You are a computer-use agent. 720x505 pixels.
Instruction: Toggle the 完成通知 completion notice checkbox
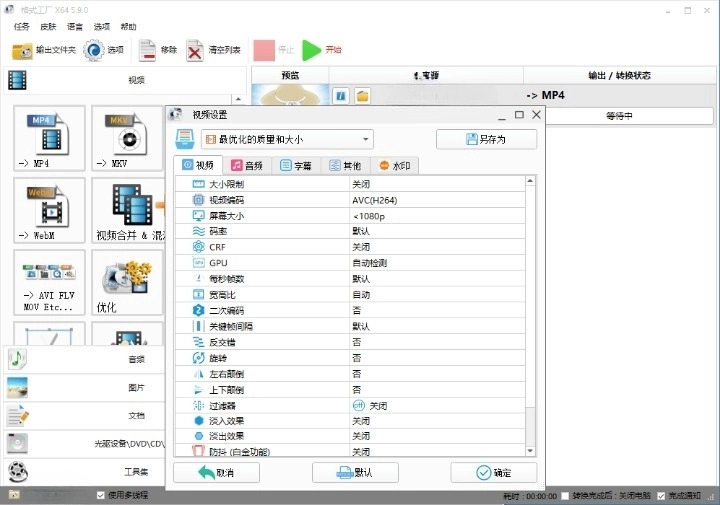661,496
